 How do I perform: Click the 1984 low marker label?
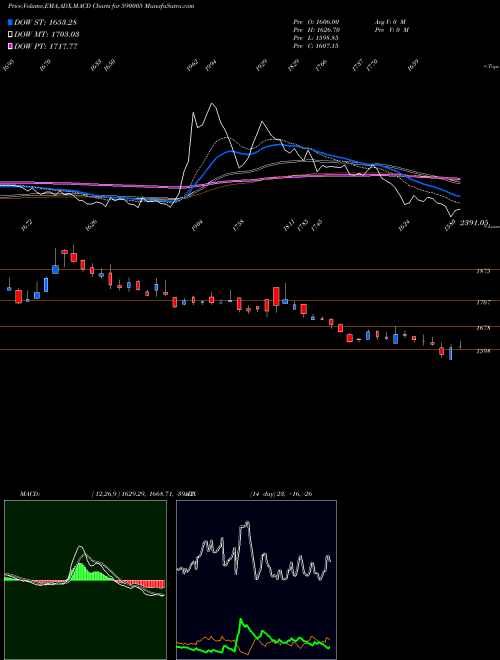click(x=197, y=226)
